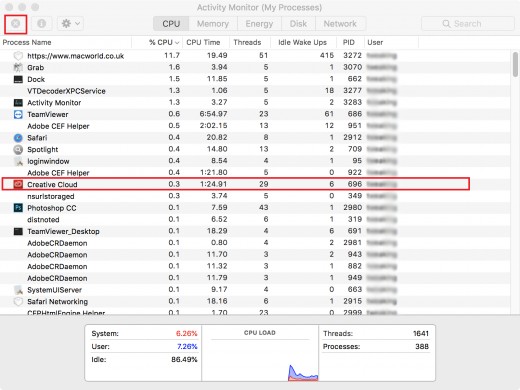The image size is (520, 390).
Task: Open the gear actions dropdown menu
Action: [70, 24]
